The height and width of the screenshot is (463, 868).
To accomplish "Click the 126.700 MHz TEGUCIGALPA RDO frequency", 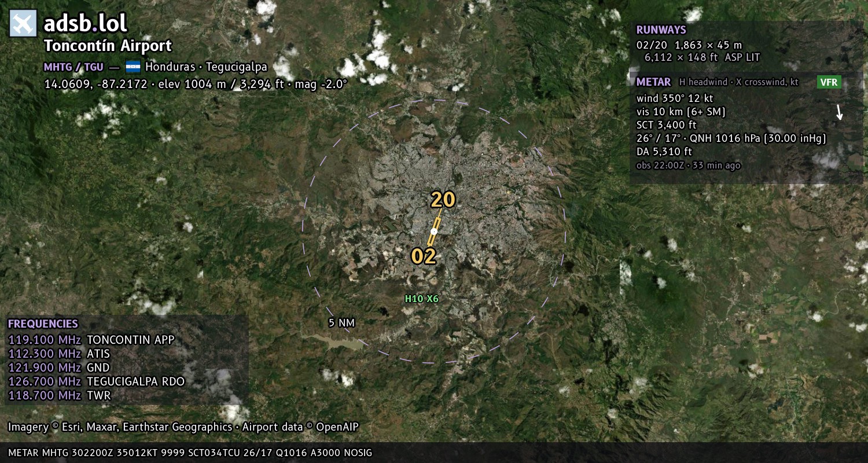I will [x=96, y=381].
